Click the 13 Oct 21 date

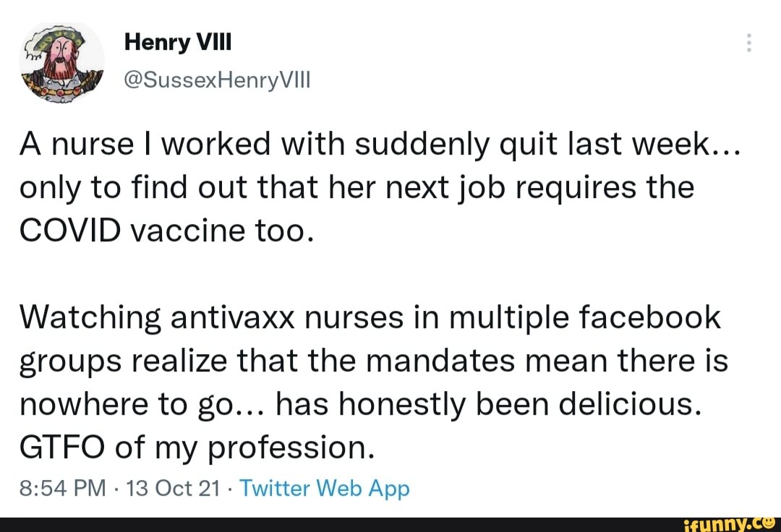(x=159, y=489)
